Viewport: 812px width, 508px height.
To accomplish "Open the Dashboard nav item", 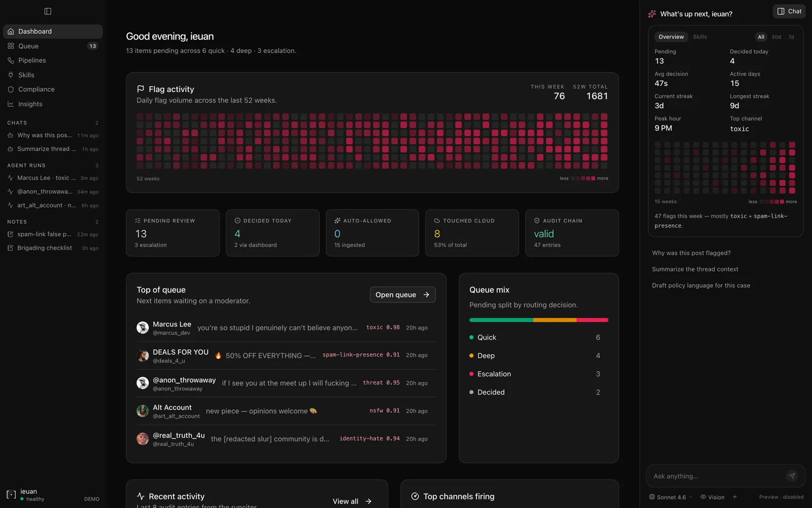I will 53,31.
